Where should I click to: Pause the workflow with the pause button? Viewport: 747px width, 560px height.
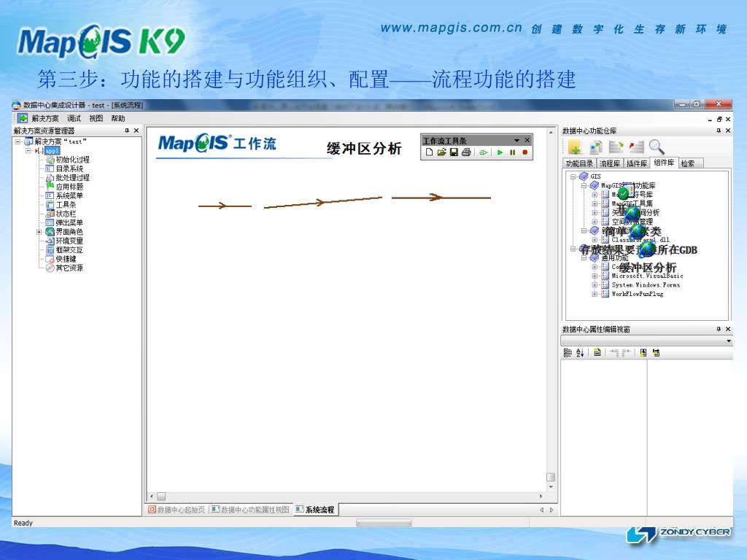pyautogui.click(x=513, y=152)
